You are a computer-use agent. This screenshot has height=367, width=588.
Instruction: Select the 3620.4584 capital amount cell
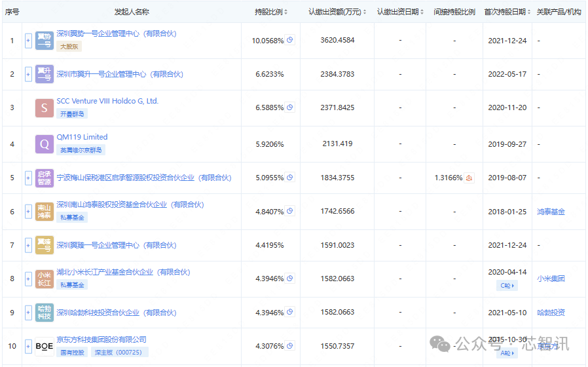coord(337,40)
